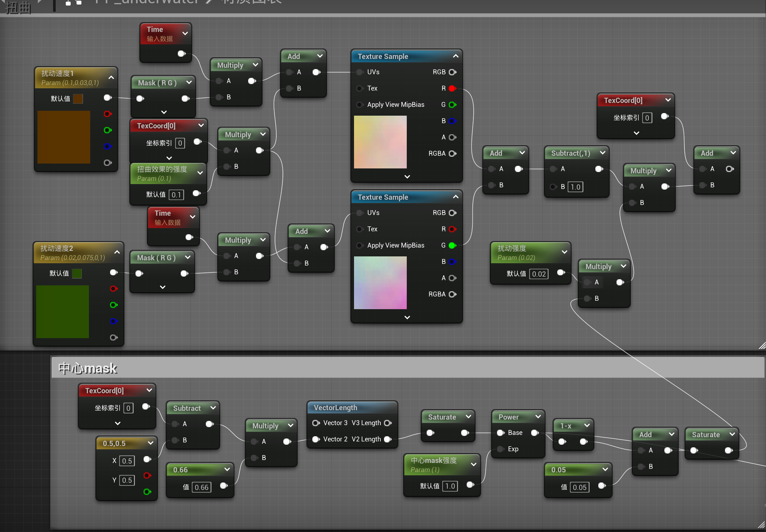Click the 0.05 constant value field
Screen dimensions: 766x532
(579, 487)
